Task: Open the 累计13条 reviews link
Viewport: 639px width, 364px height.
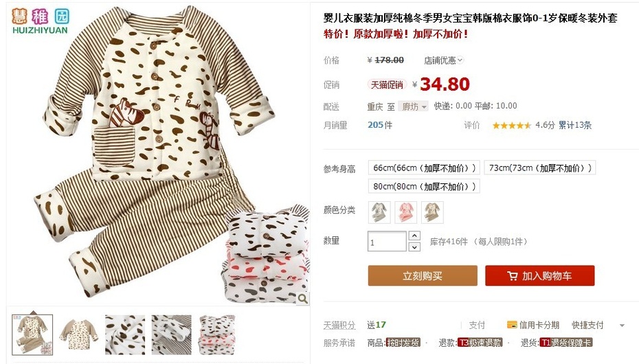Action: pos(574,125)
